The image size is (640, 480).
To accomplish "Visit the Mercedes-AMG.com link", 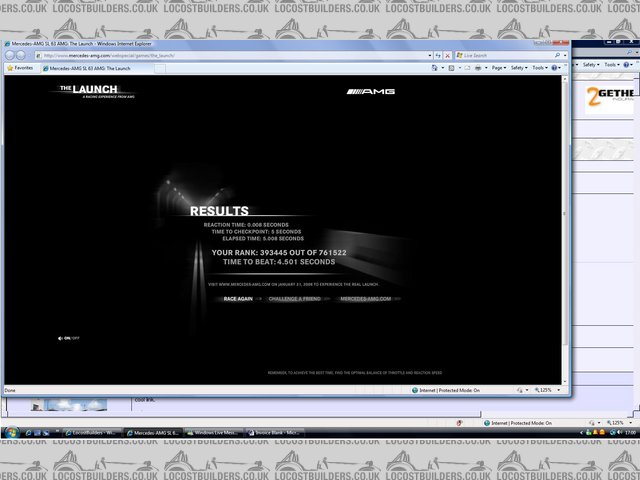I will coord(364,299).
